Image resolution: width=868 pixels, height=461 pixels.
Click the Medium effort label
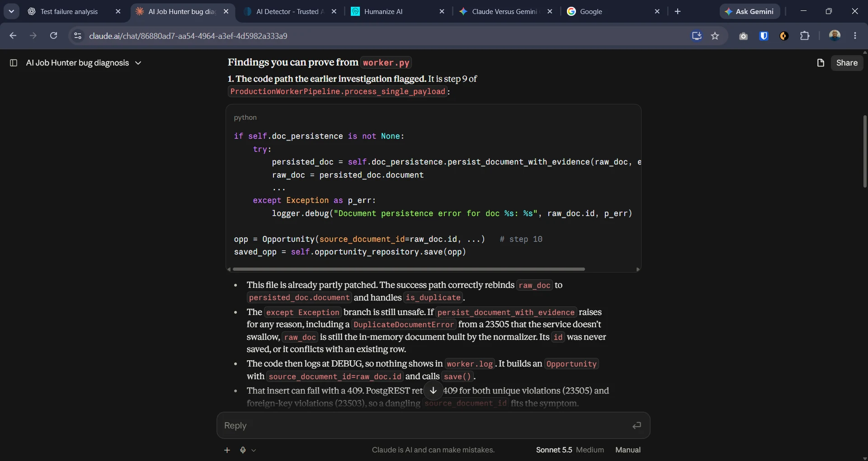coord(590,450)
